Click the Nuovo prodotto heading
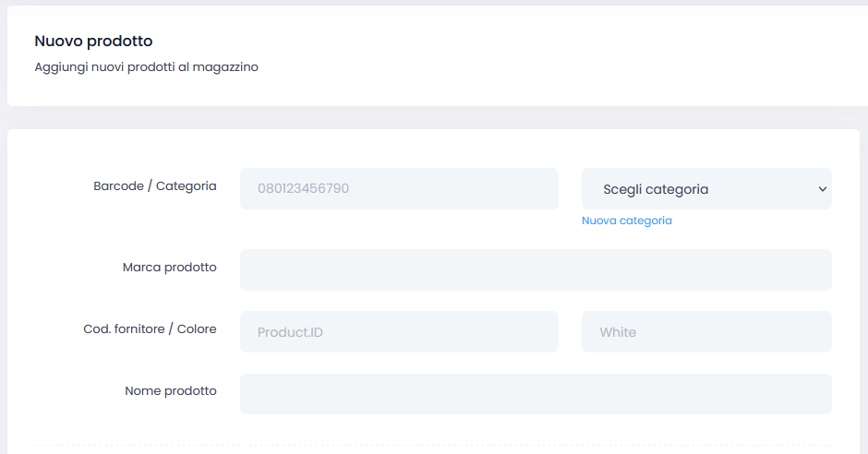 93,42
